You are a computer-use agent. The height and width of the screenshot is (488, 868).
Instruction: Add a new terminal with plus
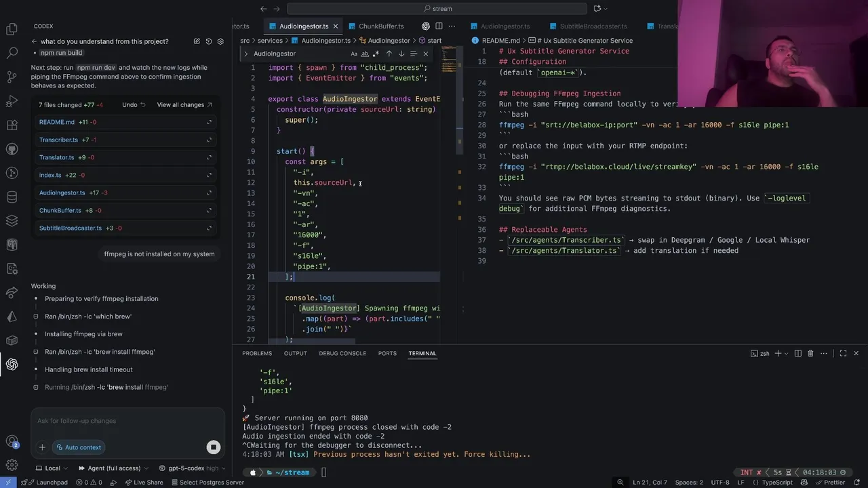pyautogui.click(x=778, y=353)
